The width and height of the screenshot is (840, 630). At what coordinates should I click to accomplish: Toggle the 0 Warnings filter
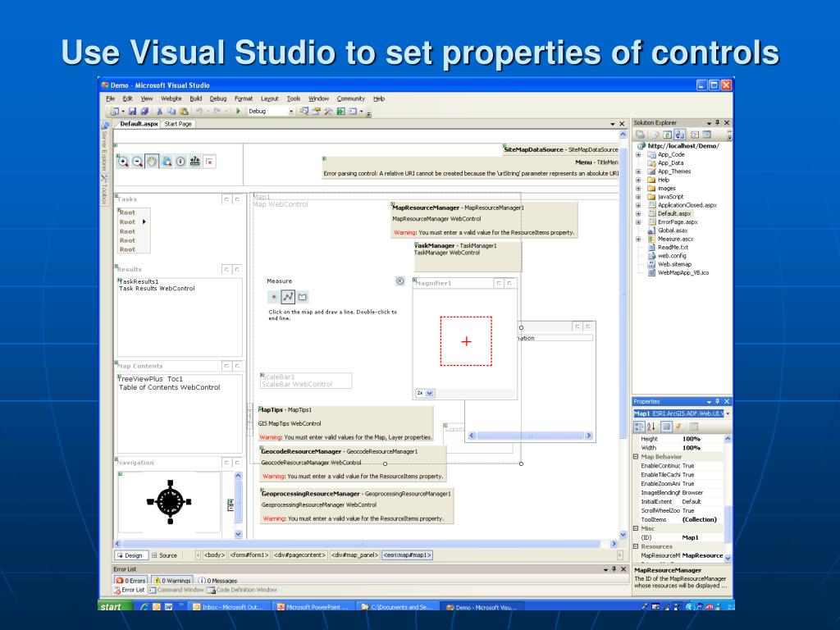[x=173, y=581]
